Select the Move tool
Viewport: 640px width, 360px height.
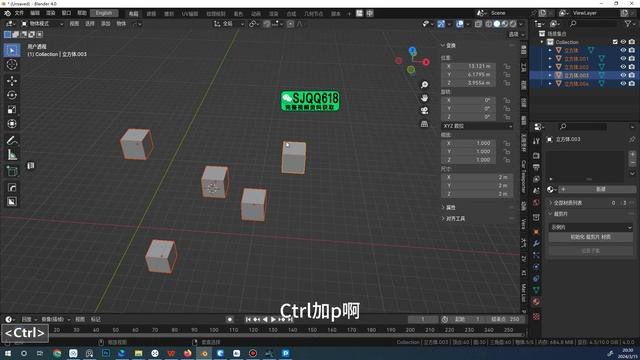pyautogui.click(x=12, y=80)
